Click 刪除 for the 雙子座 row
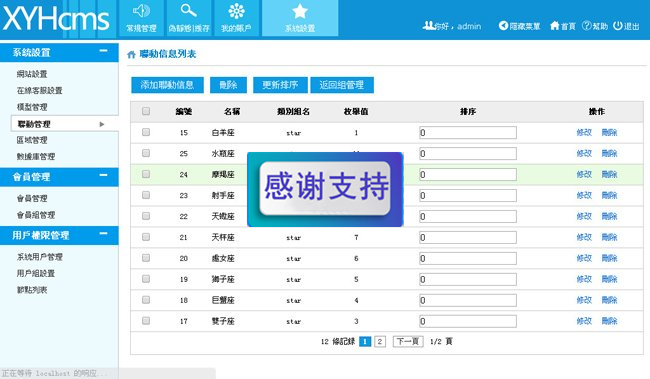The width and height of the screenshot is (650, 379). pos(609,321)
